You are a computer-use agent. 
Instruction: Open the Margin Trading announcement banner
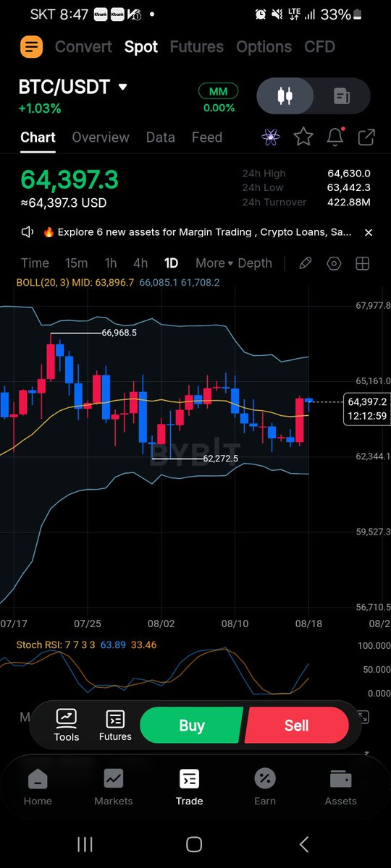(x=198, y=232)
